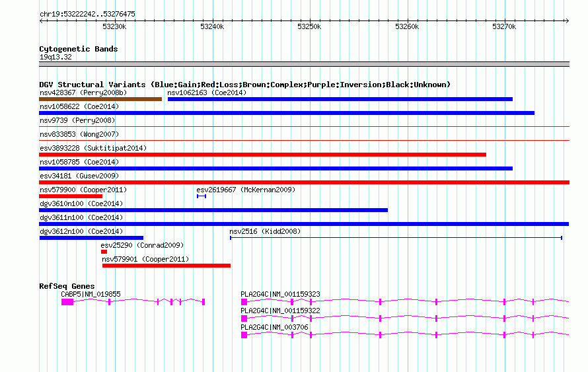Click the 53260k ruler tick label
The width and height of the screenshot is (588, 372).
point(407,27)
